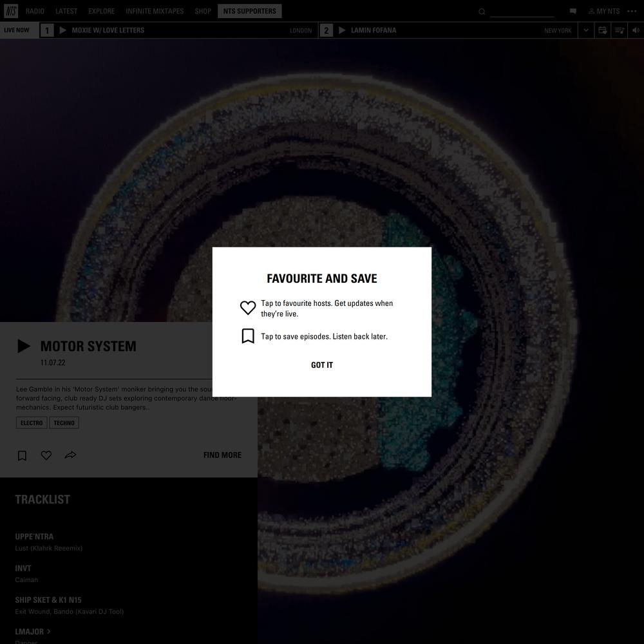Click the 'Caiman' track name
Image resolution: width=644 pixels, height=644 pixels.
pyautogui.click(x=26, y=580)
